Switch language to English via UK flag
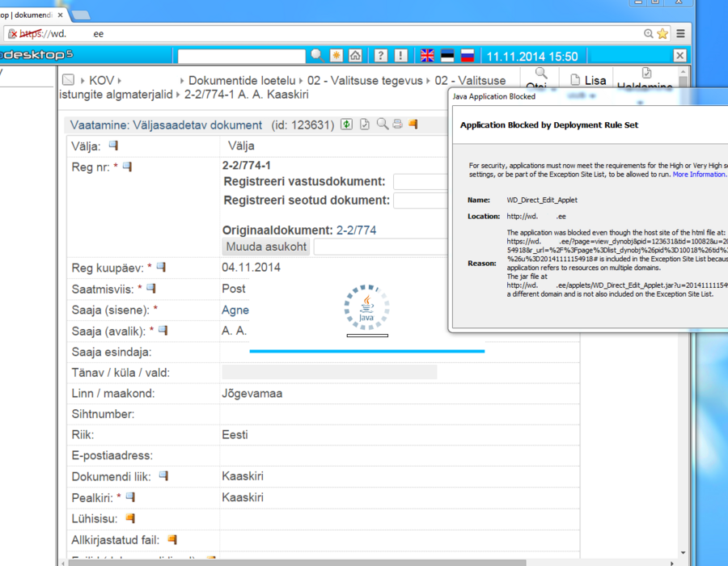728x566 pixels. point(427,56)
